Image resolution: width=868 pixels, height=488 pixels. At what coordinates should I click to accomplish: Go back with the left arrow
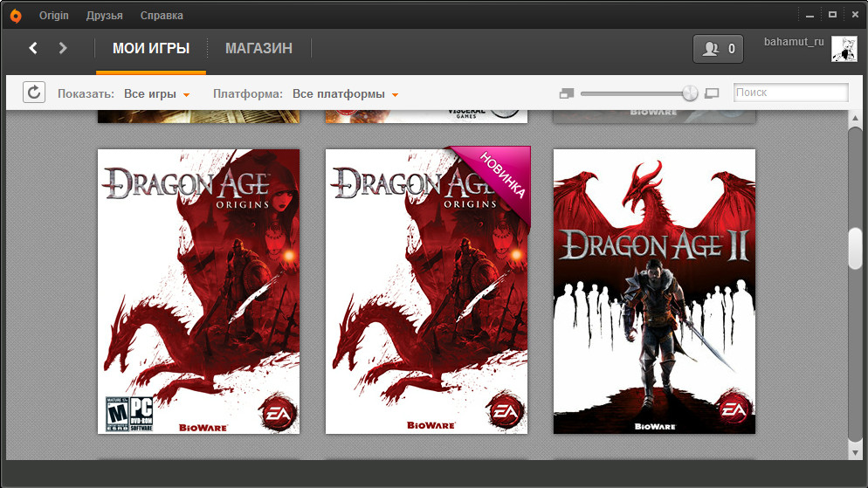click(33, 48)
